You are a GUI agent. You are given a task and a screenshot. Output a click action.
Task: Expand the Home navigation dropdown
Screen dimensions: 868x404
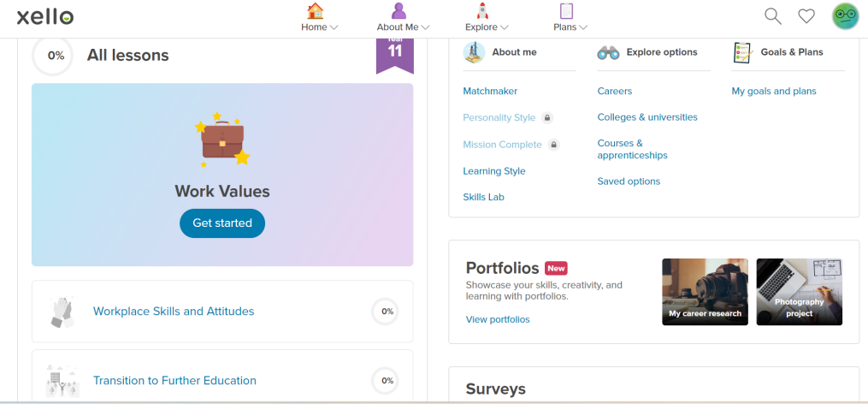click(x=320, y=17)
